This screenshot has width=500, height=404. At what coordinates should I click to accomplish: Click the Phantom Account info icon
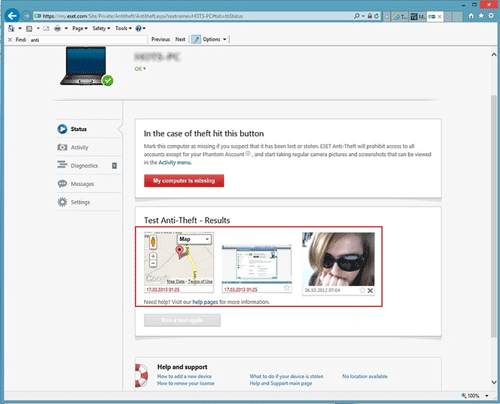pyautogui.click(x=248, y=154)
